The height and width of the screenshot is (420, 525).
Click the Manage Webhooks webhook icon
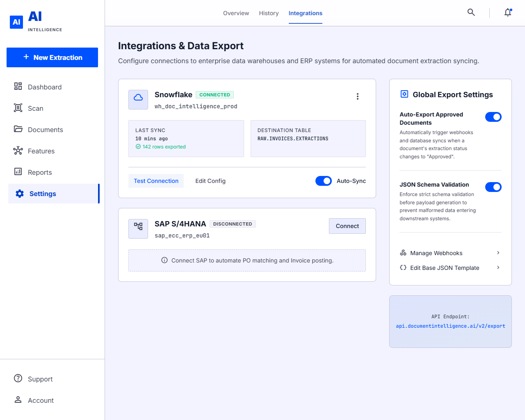(x=403, y=253)
